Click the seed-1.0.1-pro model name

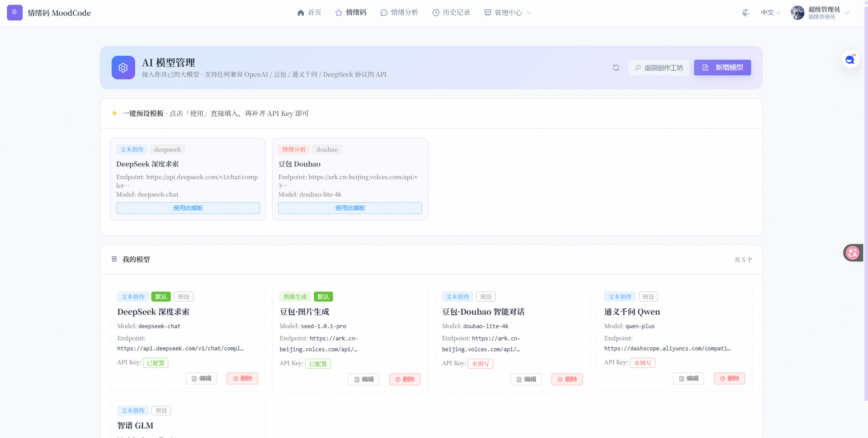(x=324, y=326)
